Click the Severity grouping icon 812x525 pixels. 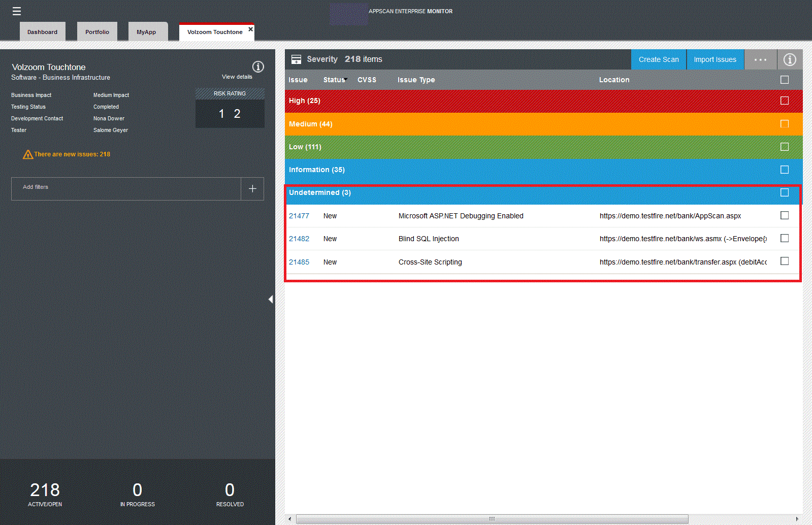(x=297, y=59)
